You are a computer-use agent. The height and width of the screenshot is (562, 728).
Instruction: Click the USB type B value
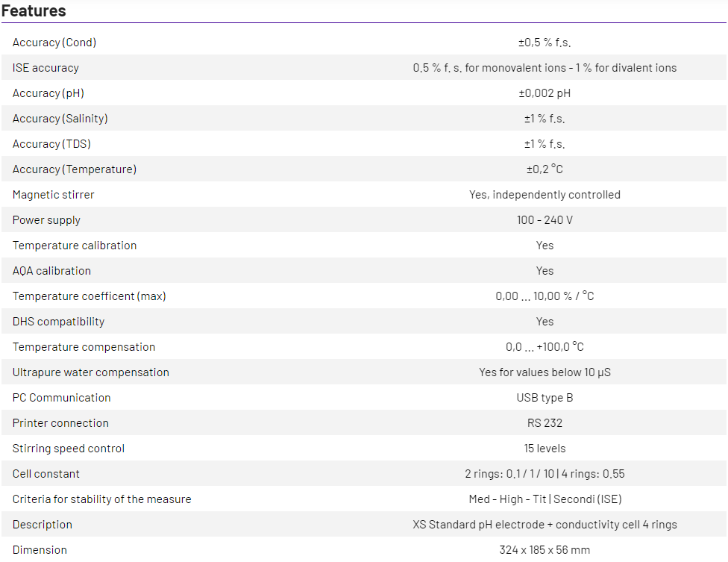pyautogui.click(x=545, y=398)
